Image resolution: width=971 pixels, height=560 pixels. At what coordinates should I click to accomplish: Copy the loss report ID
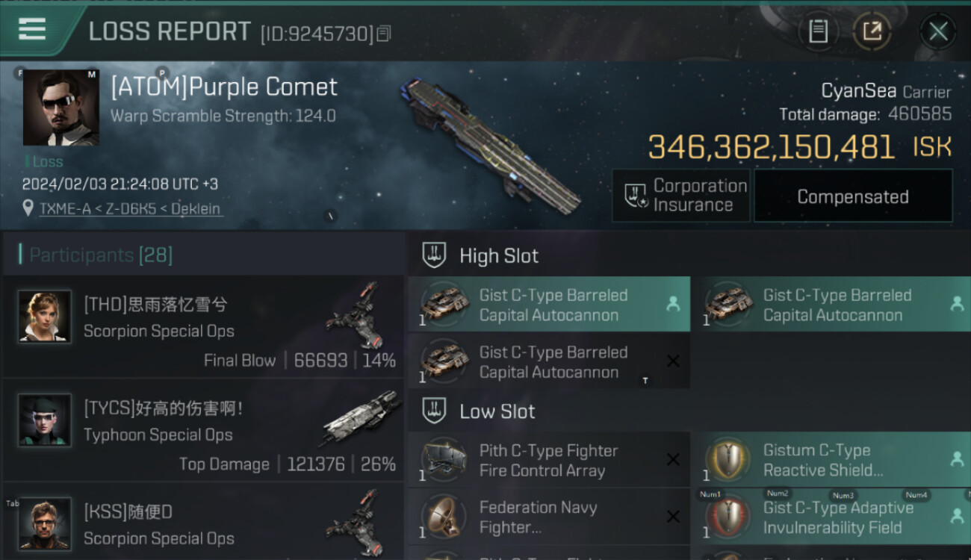pyautogui.click(x=384, y=34)
